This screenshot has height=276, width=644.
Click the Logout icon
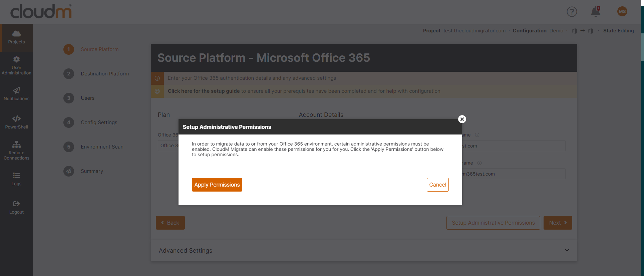[x=16, y=204]
